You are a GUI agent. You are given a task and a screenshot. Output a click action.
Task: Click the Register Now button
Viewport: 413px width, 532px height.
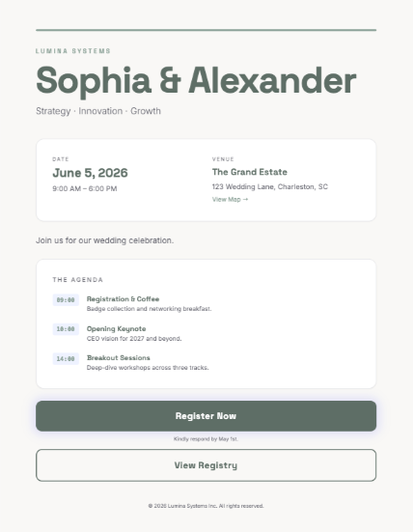(x=206, y=416)
